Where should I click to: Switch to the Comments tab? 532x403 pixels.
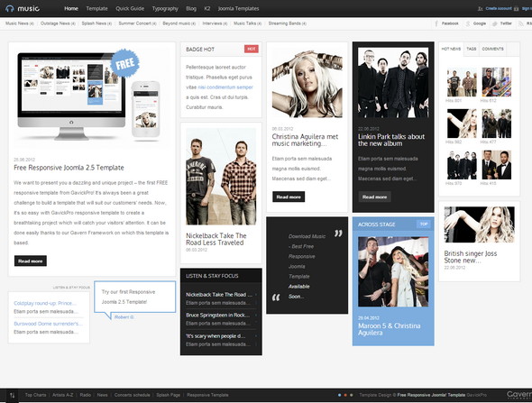pyautogui.click(x=492, y=49)
